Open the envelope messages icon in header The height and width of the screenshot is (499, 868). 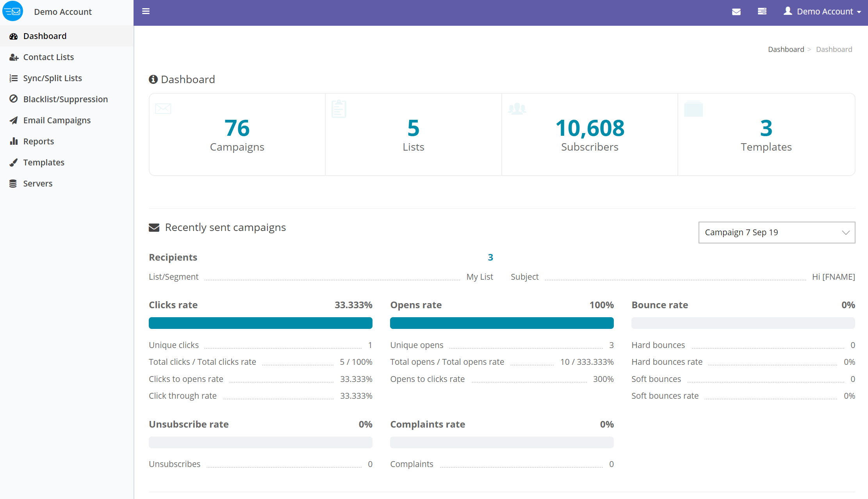[x=736, y=12]
